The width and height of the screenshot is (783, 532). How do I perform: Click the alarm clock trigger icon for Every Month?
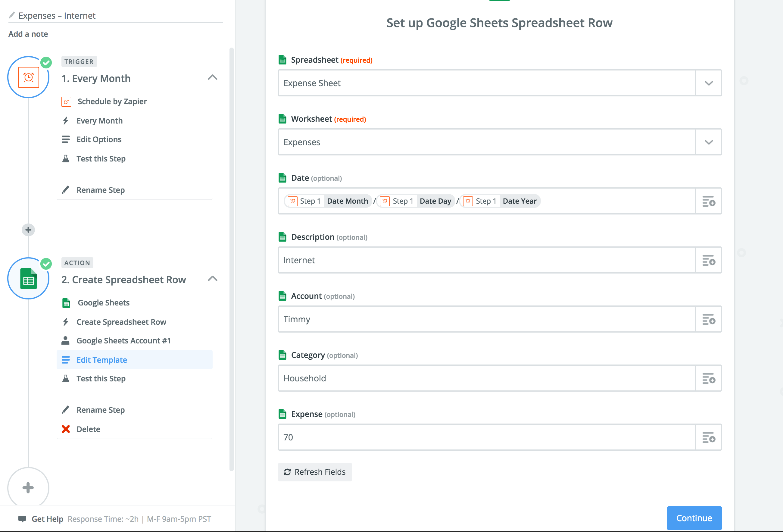(28, 77)
